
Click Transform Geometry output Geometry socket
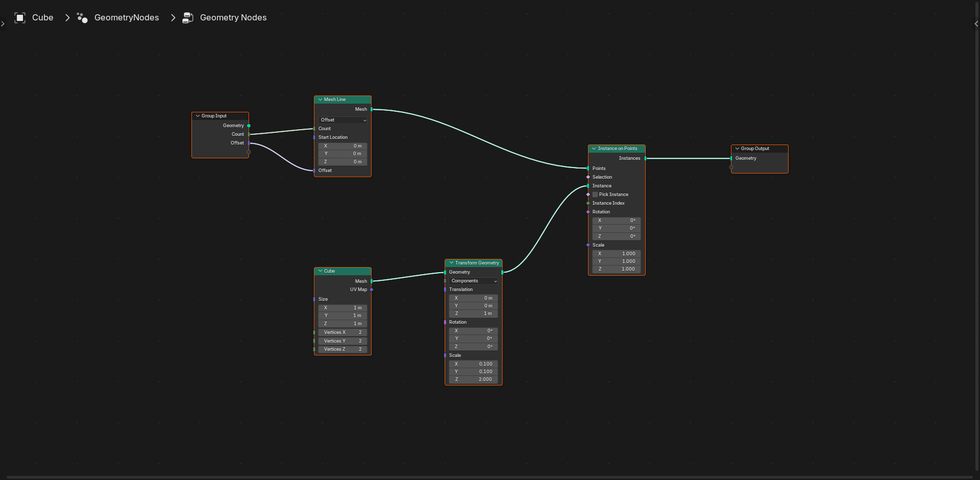502,272
